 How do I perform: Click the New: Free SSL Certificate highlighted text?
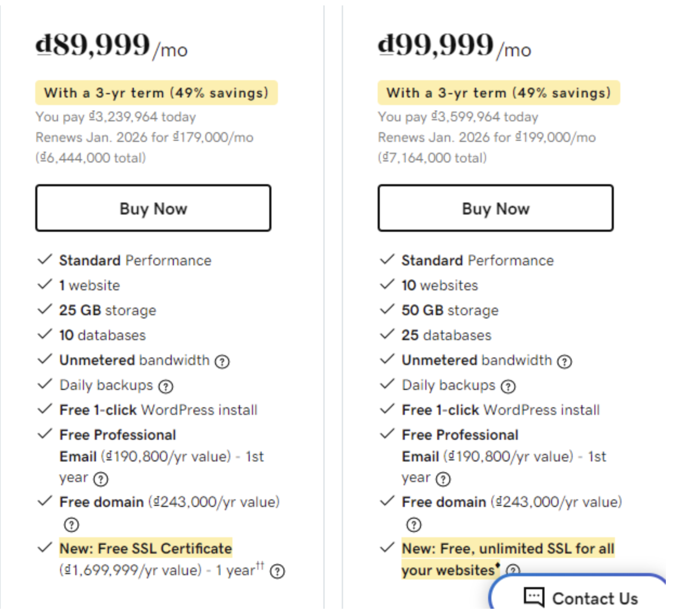pyautogui.click(x=146, y=548)
